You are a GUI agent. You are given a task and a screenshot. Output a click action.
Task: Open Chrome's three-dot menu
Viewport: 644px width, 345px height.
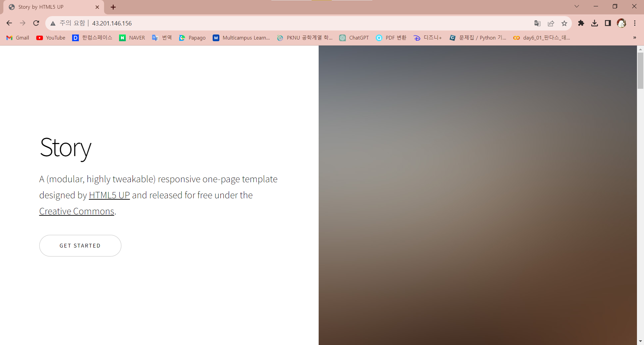(635, 23)
